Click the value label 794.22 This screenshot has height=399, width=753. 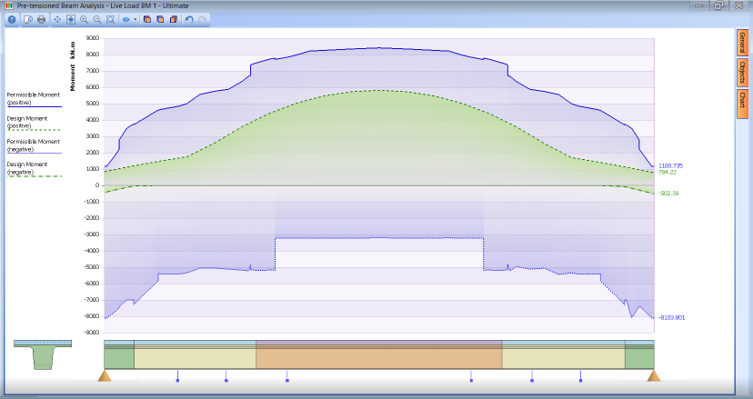[x=667, y=172]
